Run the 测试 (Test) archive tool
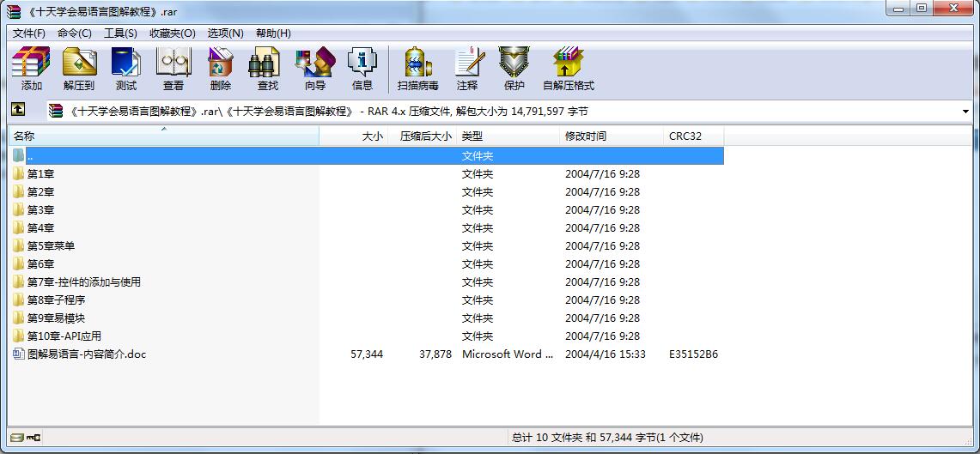This screenshot has width=980, height=454. pos(126,69)
